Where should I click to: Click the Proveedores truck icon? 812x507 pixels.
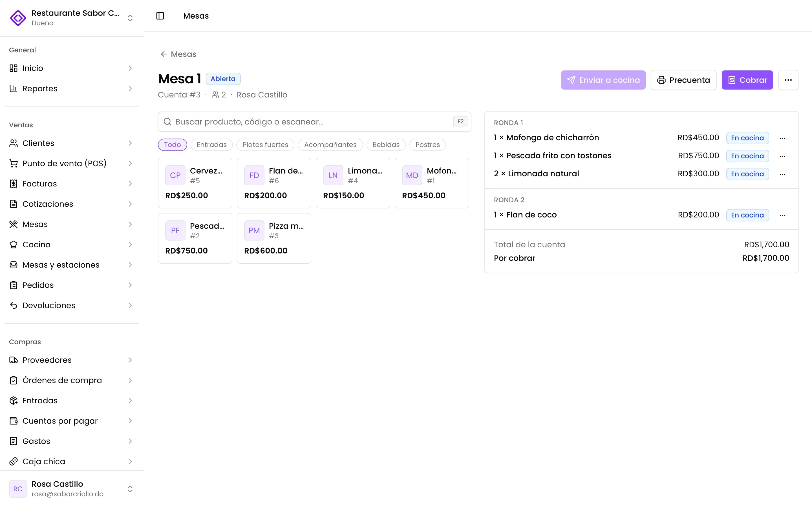[14, 360]
